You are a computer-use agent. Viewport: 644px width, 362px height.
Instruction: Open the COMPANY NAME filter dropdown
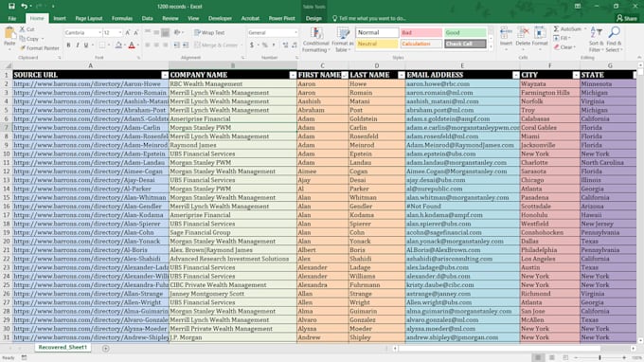coord(293,75)
